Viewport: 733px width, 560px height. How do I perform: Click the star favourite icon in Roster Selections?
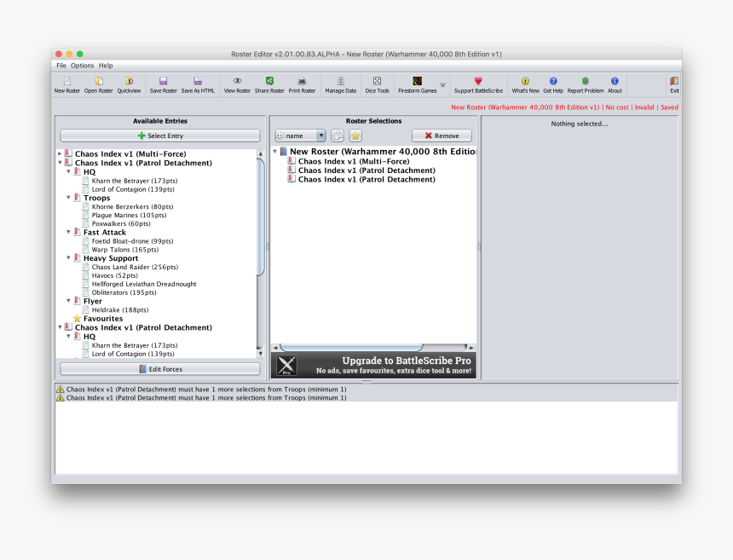tap(355, 136)
